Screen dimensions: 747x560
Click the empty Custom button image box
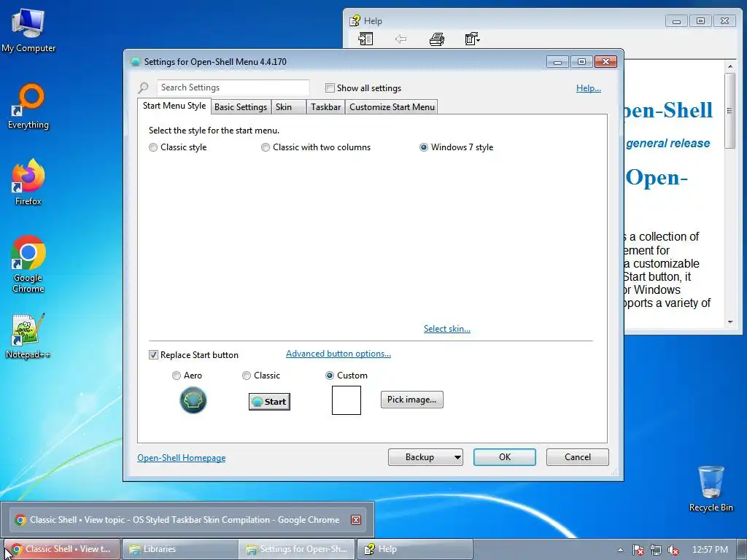347,400
